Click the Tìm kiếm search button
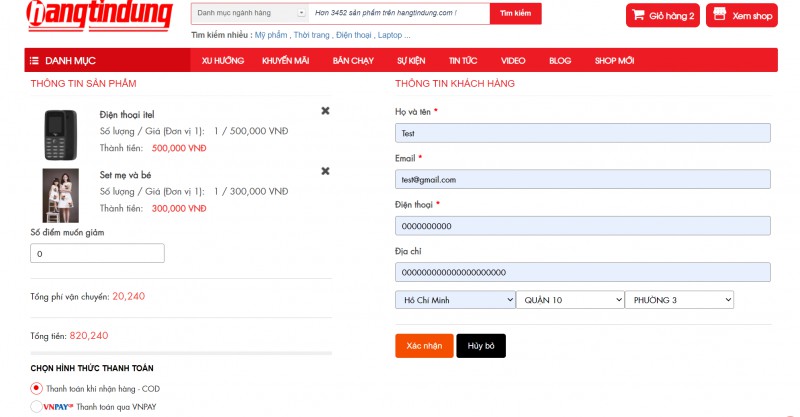Image resolution: width=800 pixels, height=417 pixels. (516, 14)
